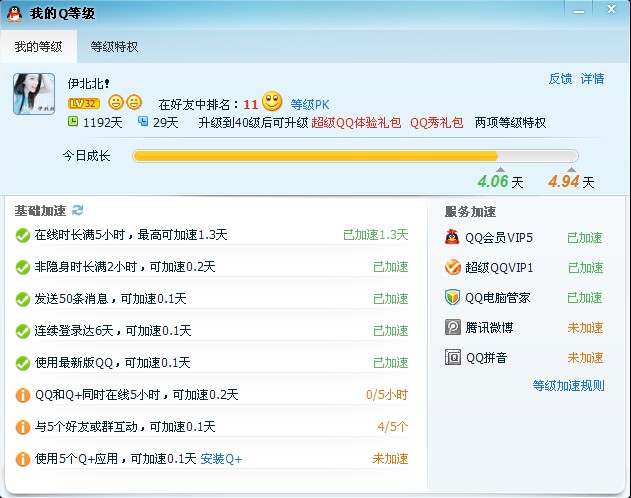631x498 pixels.
Task: Click the QQ会员VIP5 penguin icon
Action: [x=452, y=237]
